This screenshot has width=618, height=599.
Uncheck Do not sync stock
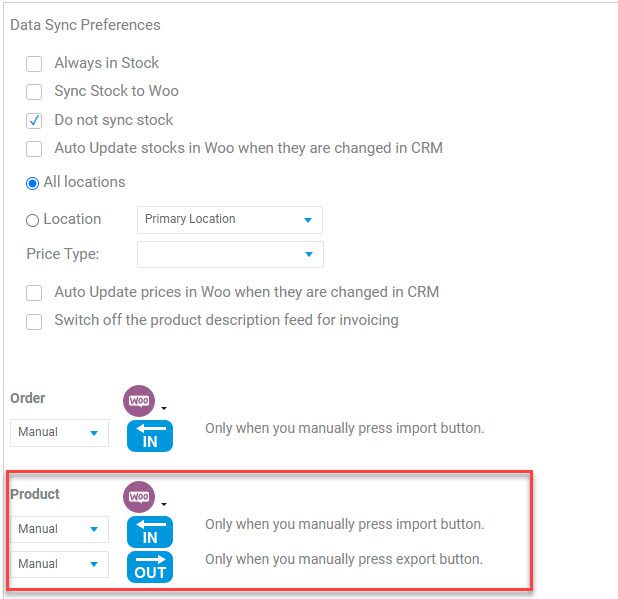coord(34,121)
